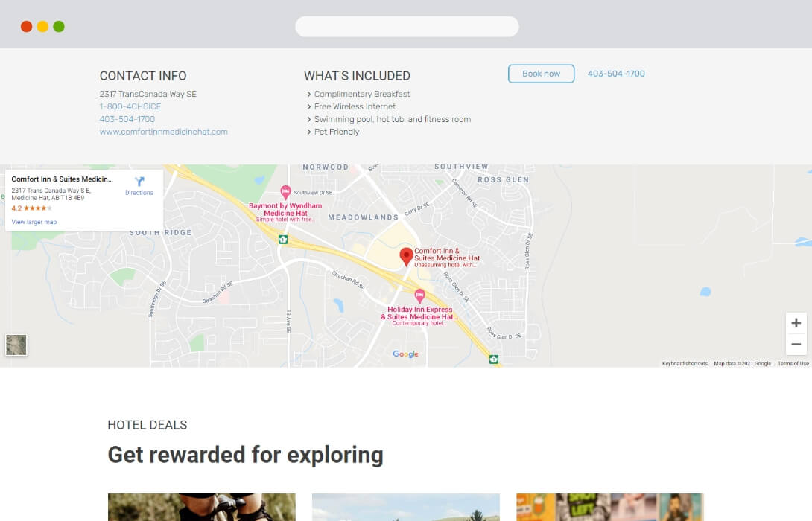812x521 pixels.
Task: Click the Directions arrow icon
Action: pos(139,182)
